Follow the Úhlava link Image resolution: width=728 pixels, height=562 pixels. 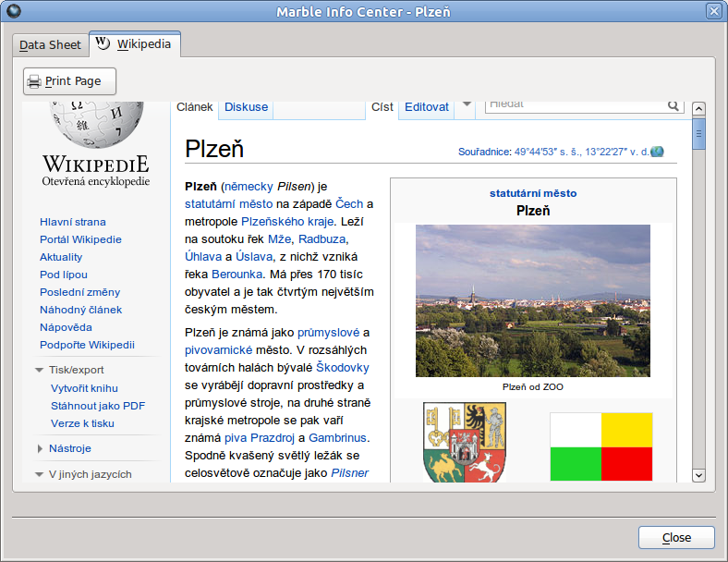(x=203, y=257)
